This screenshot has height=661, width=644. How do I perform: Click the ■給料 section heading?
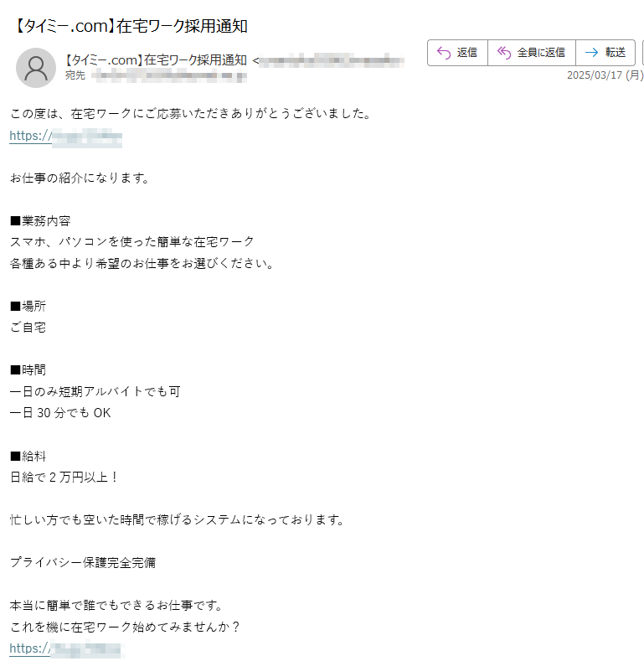point(28,456)
